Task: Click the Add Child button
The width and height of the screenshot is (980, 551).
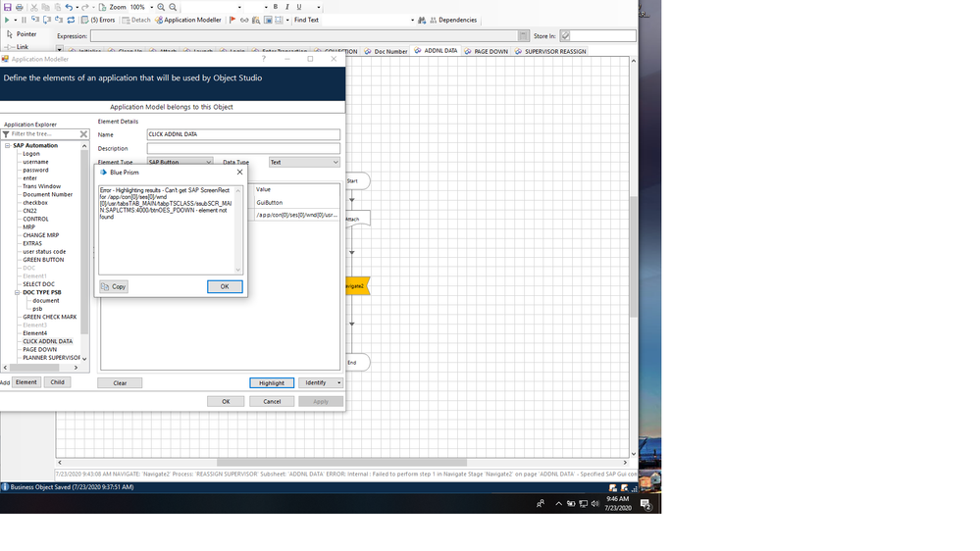Action: click(57, 382)
